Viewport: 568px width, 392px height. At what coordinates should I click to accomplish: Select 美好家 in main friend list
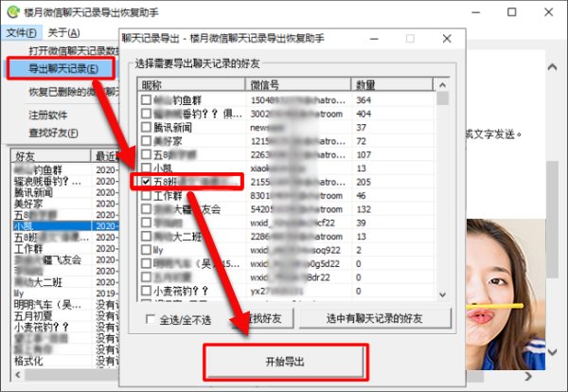28,204
